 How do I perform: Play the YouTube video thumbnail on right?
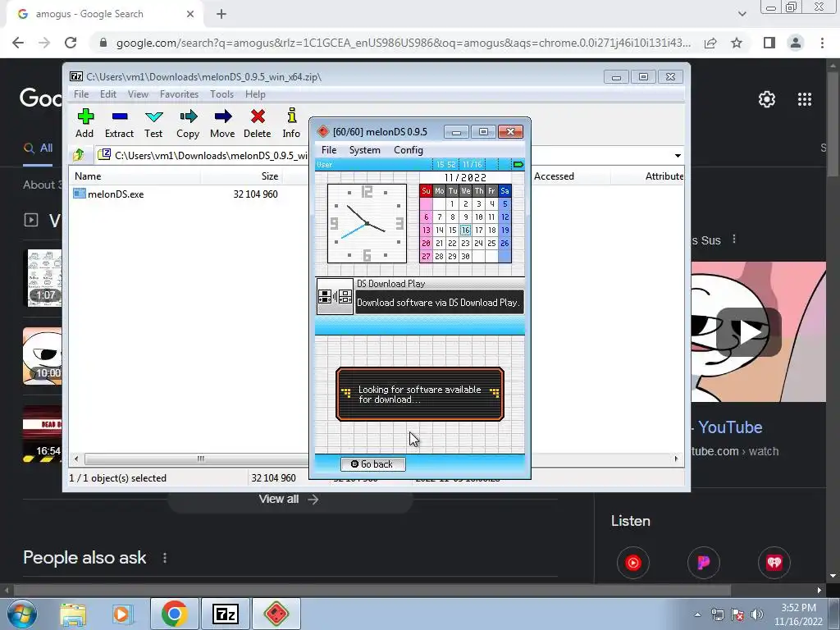tap(749, 331)
